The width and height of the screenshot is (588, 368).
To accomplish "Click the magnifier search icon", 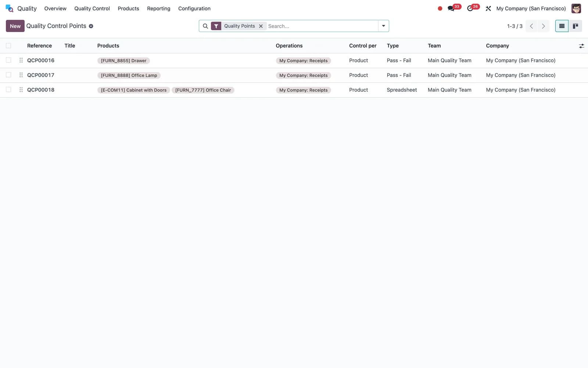I will point(205,26).
